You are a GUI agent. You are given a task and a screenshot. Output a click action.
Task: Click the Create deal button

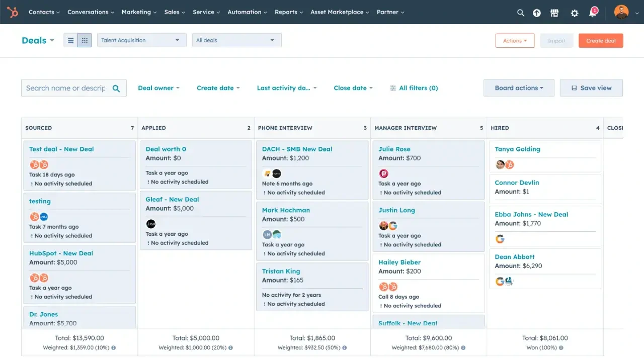(x=601, y=41)
